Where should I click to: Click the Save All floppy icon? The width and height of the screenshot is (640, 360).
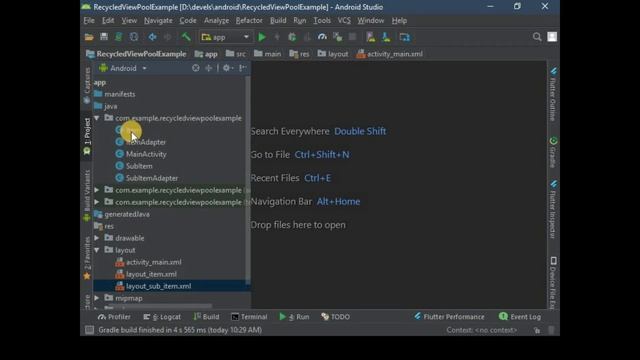(104, 37)
